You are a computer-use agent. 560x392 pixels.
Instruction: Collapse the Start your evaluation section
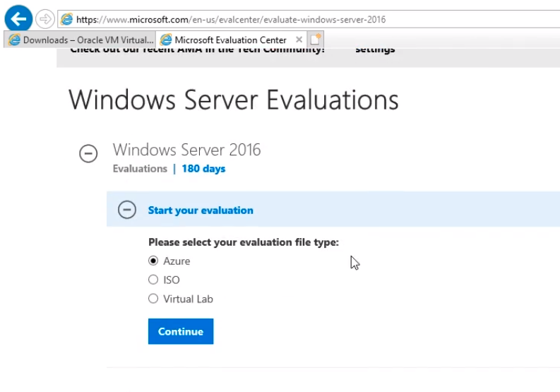coord(127,210)
